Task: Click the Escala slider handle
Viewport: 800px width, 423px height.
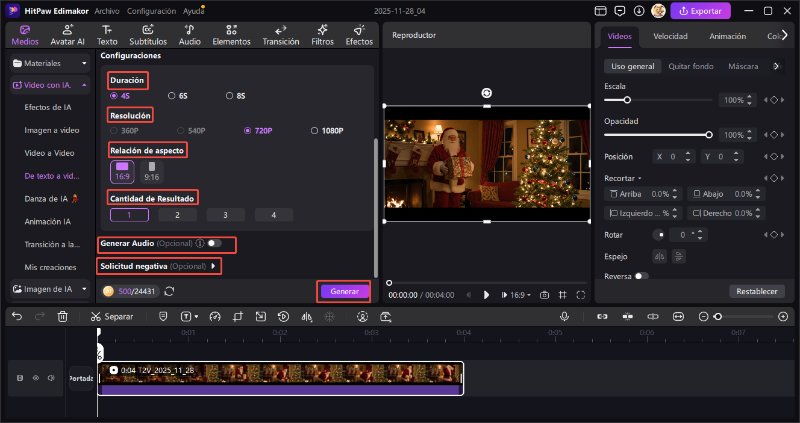Action: coord(627,100)
